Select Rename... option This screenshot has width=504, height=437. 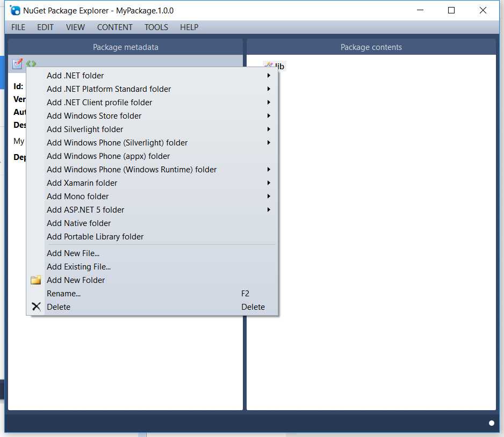(152, 294)
